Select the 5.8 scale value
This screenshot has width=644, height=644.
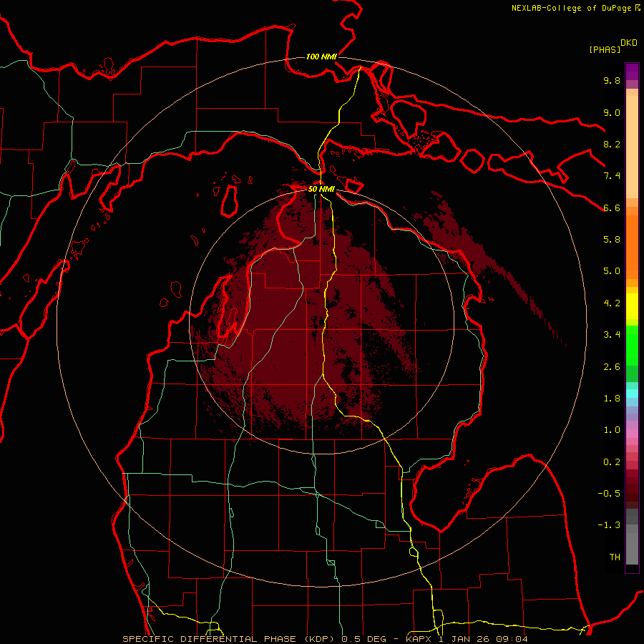[x=612, y=239]
